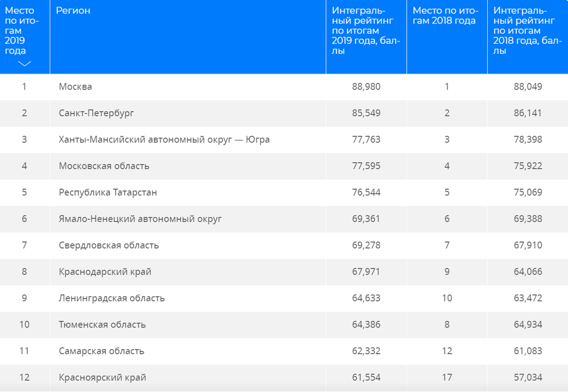Click the Ленинградская область region cell

click(112, 298)
